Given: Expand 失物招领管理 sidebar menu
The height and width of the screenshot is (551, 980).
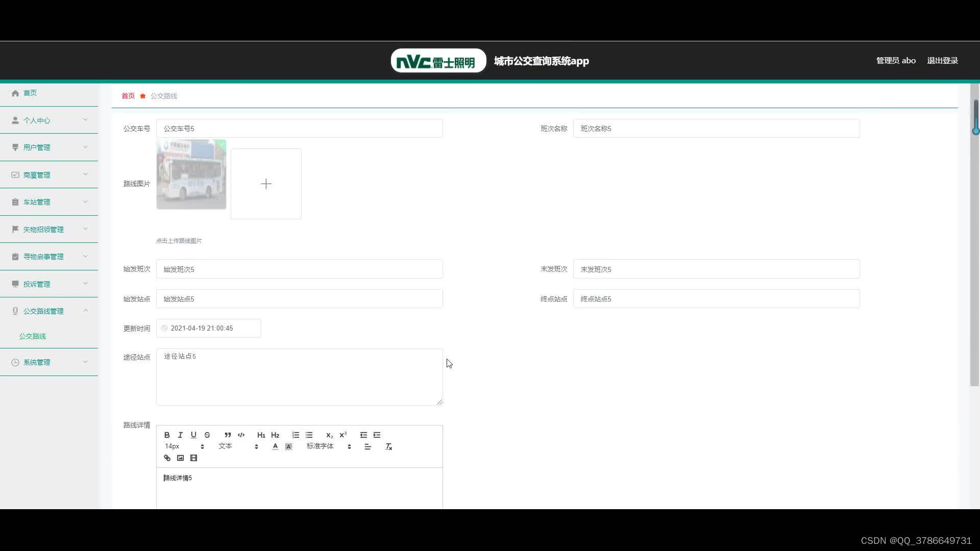Looking at the screenshot, I should pos(49,230).
